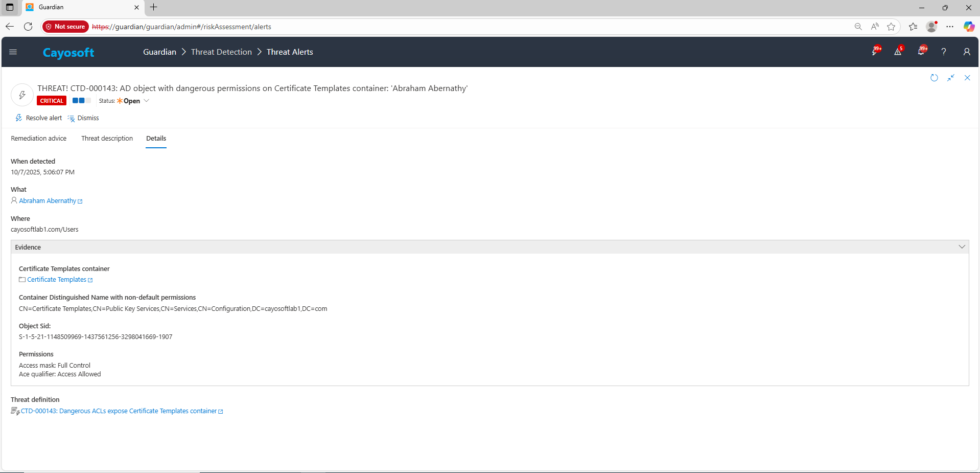The image size is (980, 473).
Task: Switch to the Threat description tab
Action: pos(107,139)
